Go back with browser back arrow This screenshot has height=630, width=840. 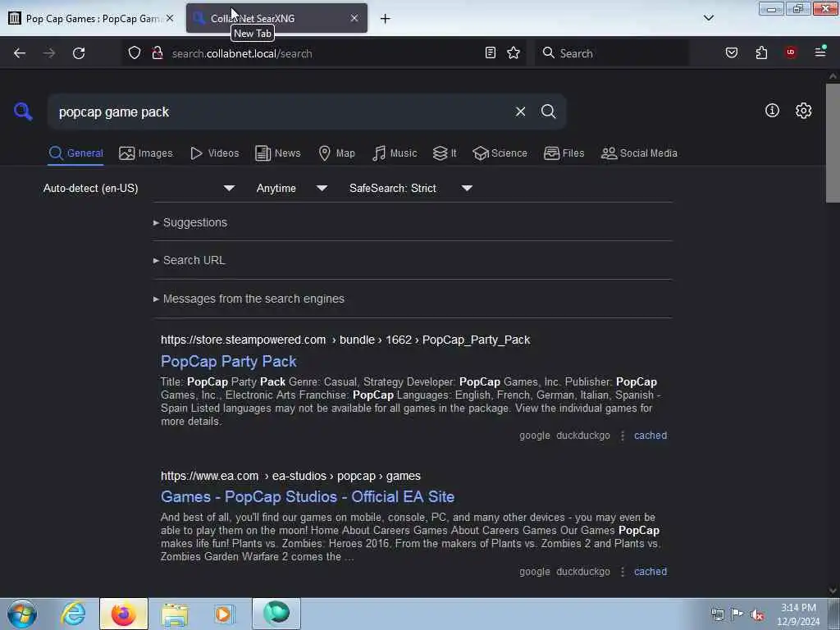(20, 53)
